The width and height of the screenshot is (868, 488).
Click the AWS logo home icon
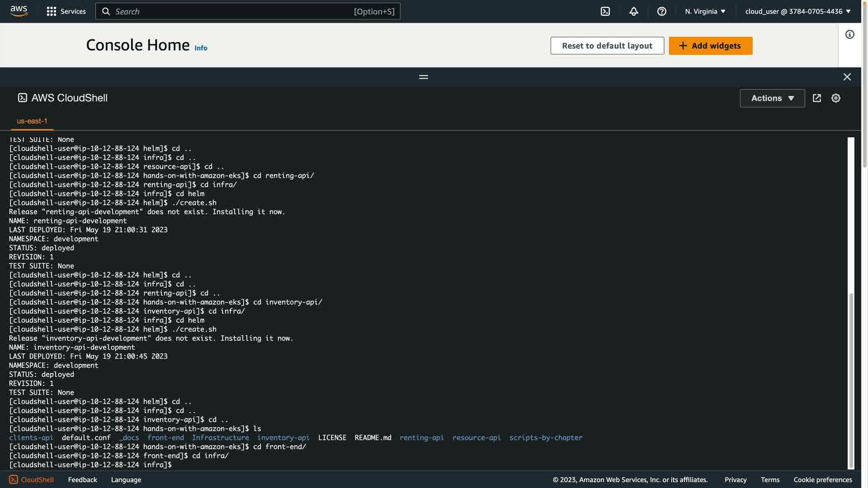click(19, 11)
